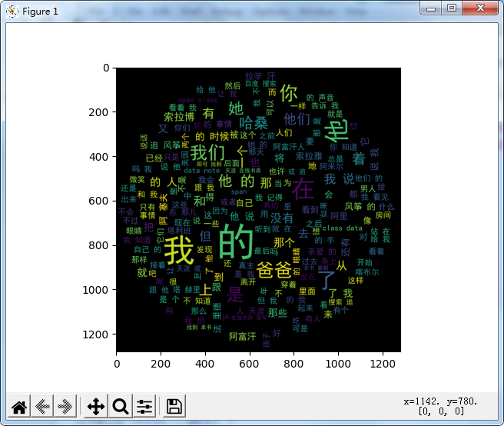Click the x-axis tick label 1000
504x426 pixels.
(x=338, y=364)
